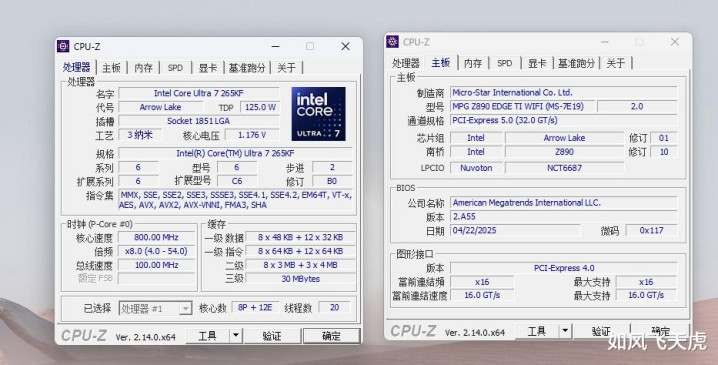Screen dimensions: 718x365
Task: Open SPD tab in right CPU-Z window
Action: coord(505,63)
